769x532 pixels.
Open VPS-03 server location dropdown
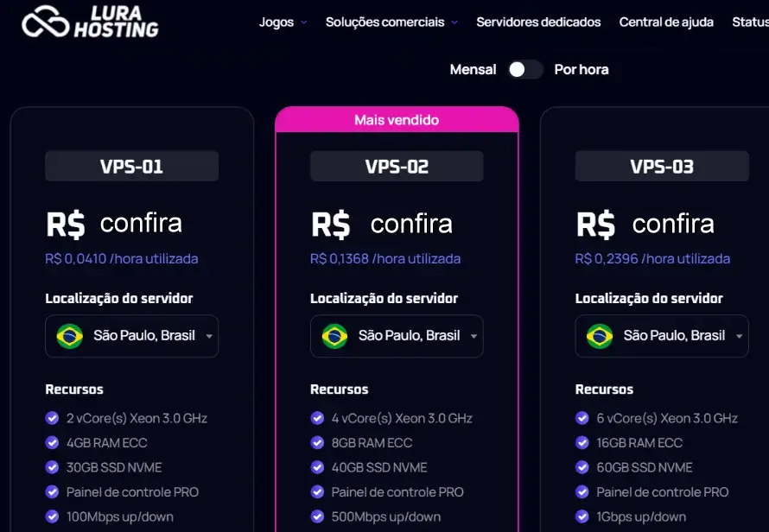662,336
